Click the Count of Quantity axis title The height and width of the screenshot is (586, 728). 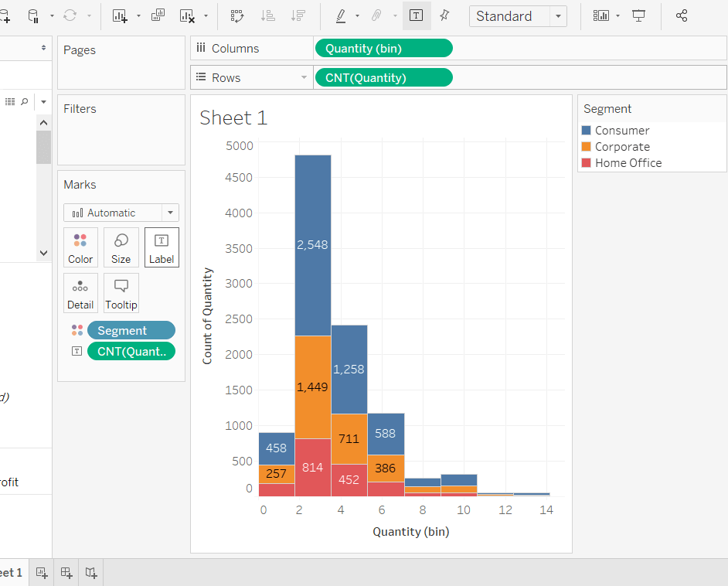point(207,315)
